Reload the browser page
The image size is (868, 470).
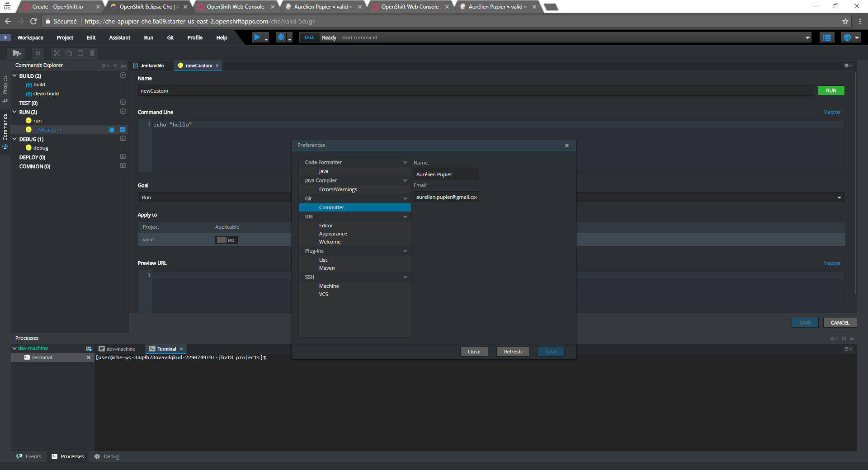(x=33, y=21)
